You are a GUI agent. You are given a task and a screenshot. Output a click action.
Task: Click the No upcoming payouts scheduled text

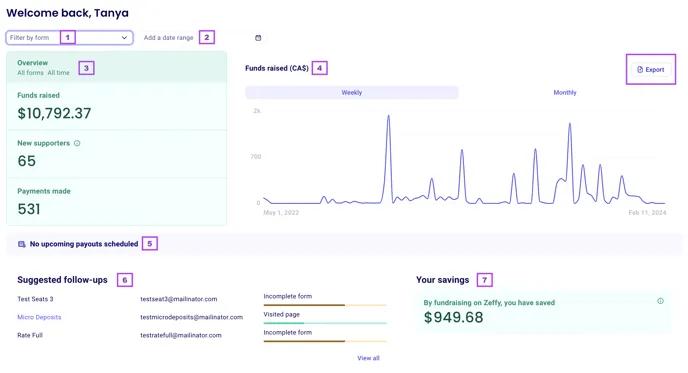tap(84, 244)
